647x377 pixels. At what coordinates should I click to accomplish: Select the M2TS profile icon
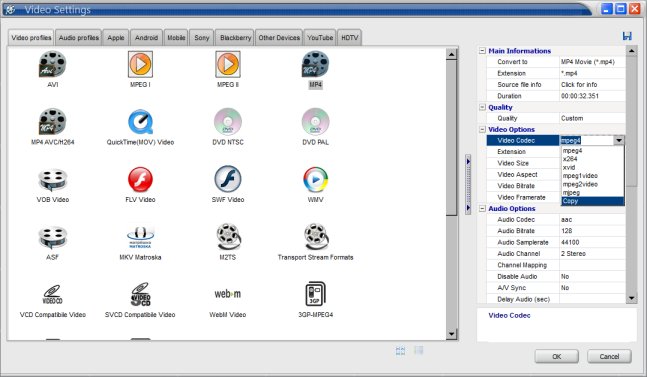pyautogui.click(x=228, y=237)
